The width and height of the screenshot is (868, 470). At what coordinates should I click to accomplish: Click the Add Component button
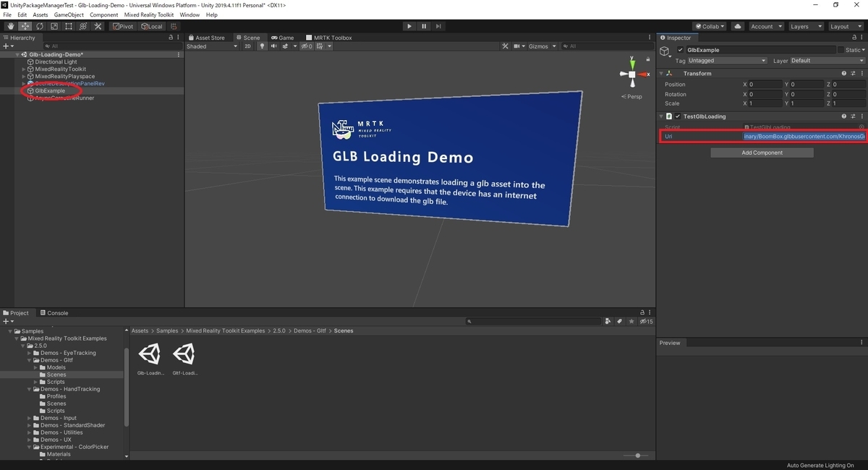coord(762,153)
